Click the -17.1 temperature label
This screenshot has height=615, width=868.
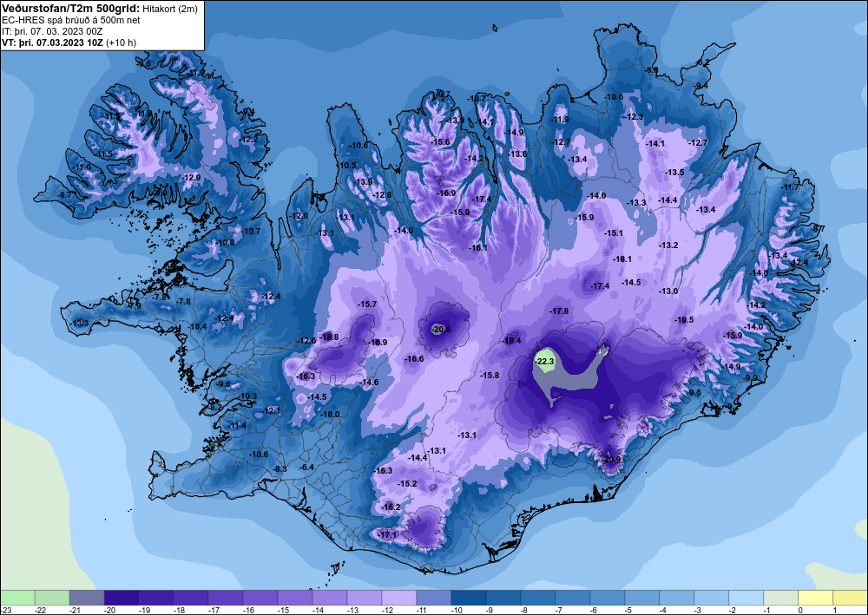coord(388,535)
